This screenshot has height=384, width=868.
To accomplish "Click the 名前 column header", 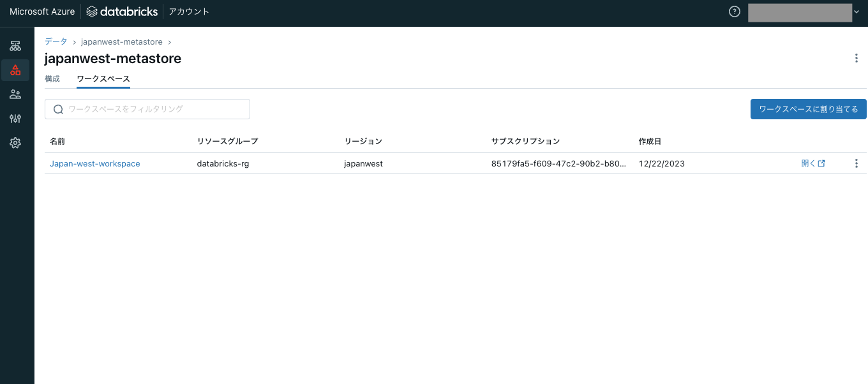I will 57,141.
